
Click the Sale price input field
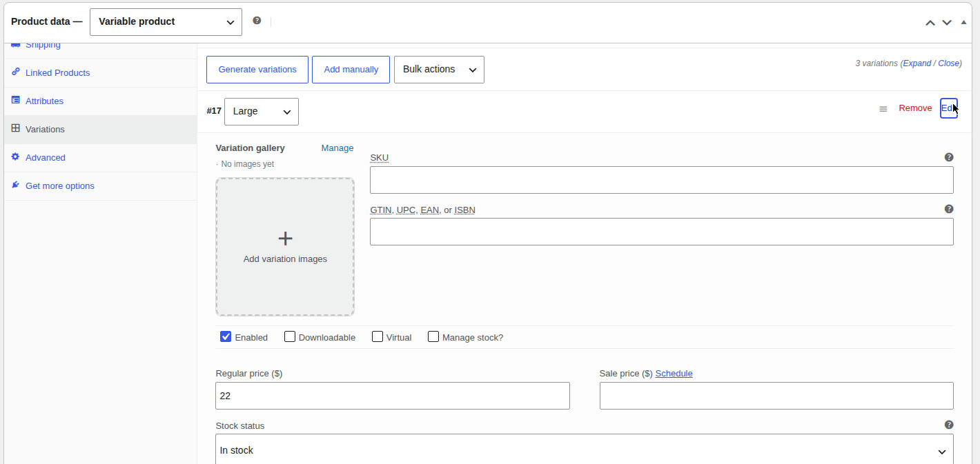[x=776, y=396]
